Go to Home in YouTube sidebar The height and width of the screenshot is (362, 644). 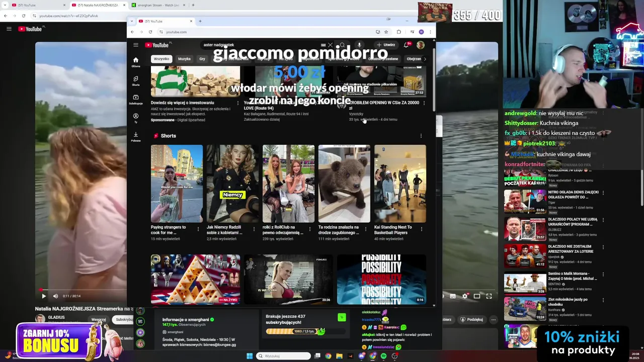click(x=136, y=62)
